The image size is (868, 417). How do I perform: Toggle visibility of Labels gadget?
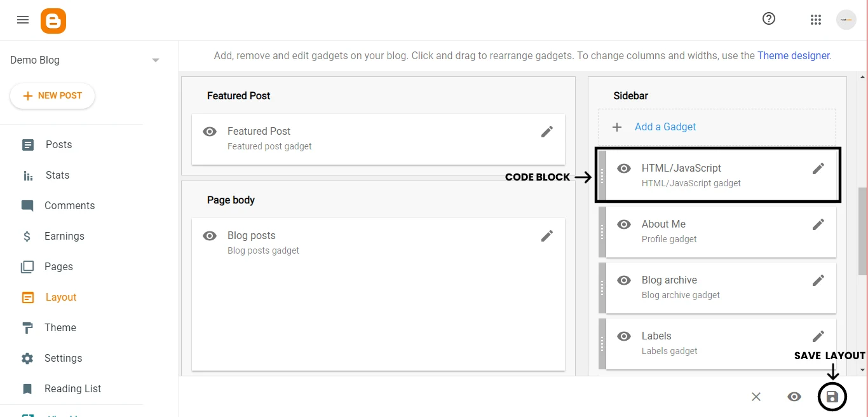click(624, 336)
